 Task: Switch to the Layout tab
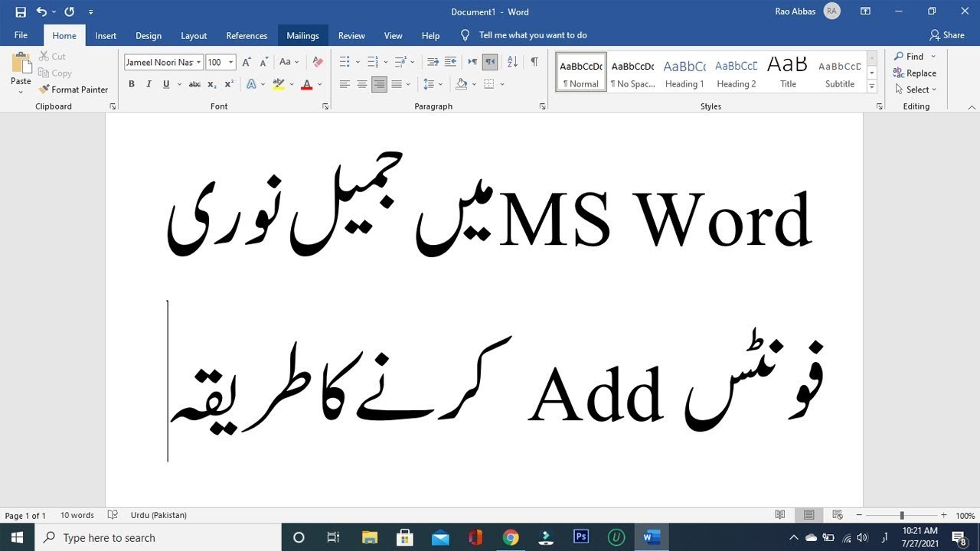tap(194, 35)
